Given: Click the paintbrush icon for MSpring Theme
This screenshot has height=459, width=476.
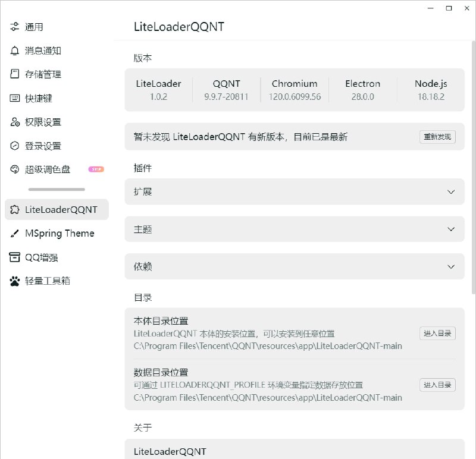Looking at the screenshot, I should point(14,233).
